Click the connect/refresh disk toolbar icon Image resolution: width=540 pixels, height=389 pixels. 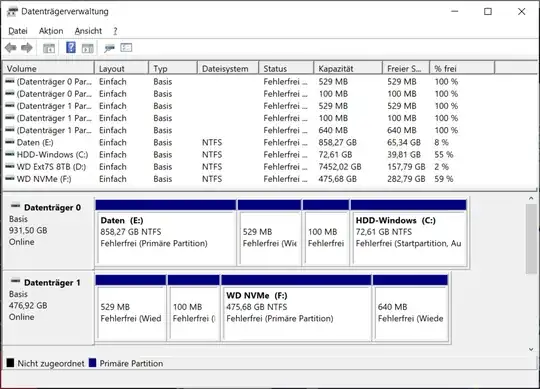pos(110,48)
